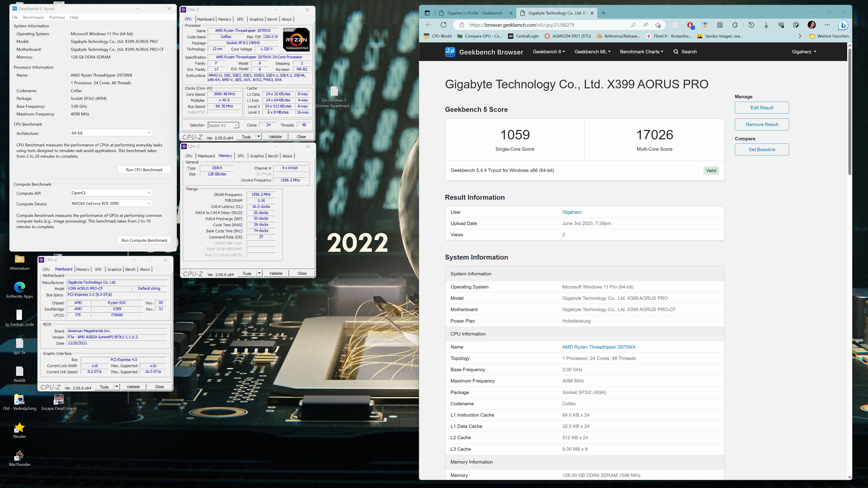Expand Geekbench 6 navigation dropdown
Viewport: 868px width, 488px height.
[x=549, y=52]
